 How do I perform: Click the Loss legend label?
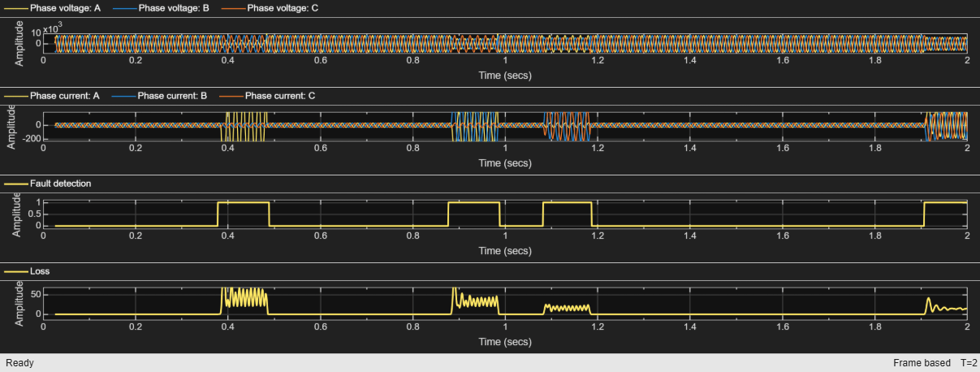point(40,271)
